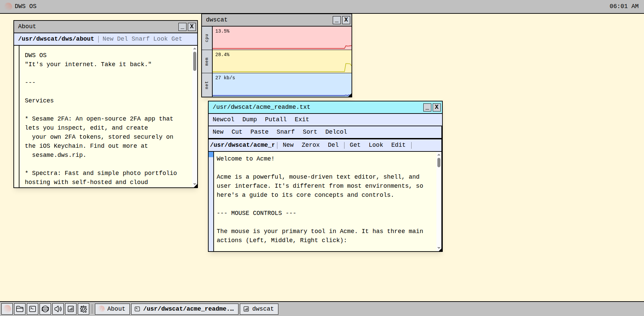This screenshot has height=316, width=644.
Task: Click '--- MOUSE CONTROLS ---' heading
Action: (256, 213)
